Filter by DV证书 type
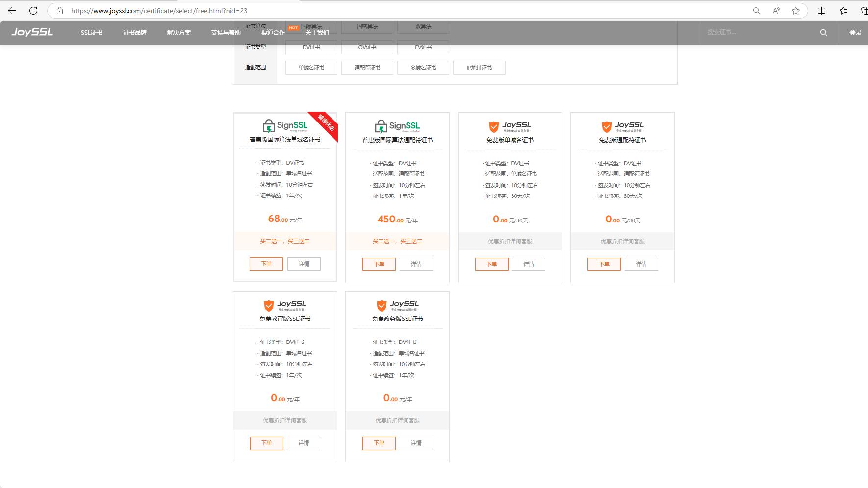This screenshot has width=868, height=488. click(311, 47)
